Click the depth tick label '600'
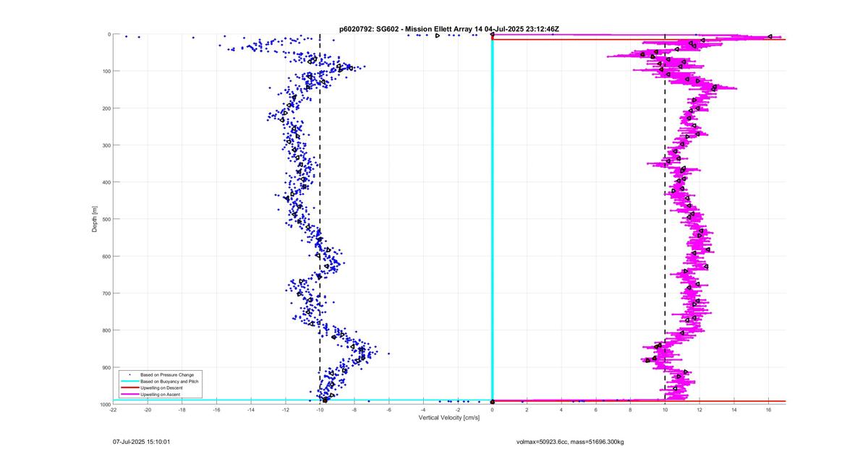 click(x=106, y=256)
